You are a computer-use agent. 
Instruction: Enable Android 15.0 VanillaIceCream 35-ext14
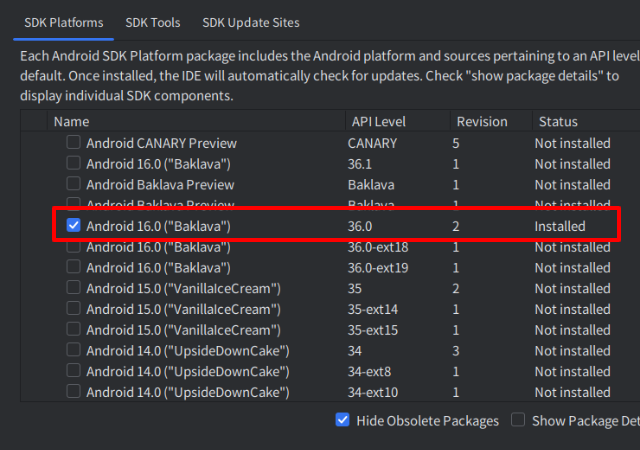point(74,309)
